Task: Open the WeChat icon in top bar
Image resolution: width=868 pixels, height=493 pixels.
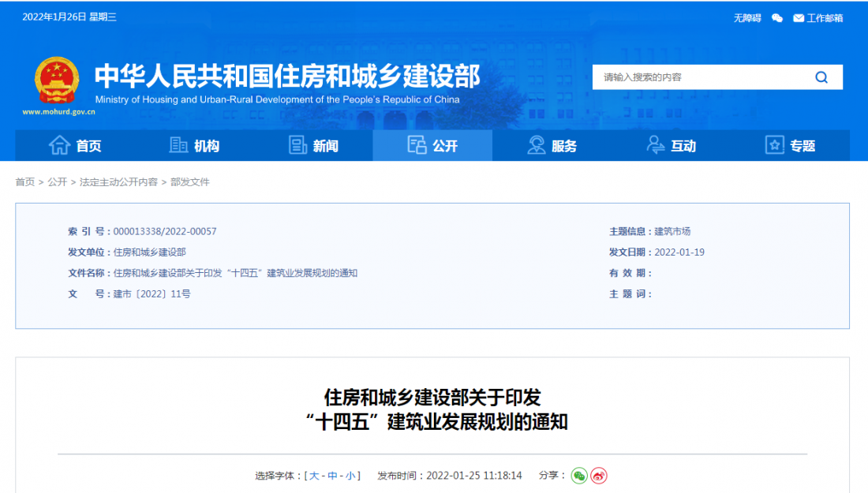Action: pos(777,18)
